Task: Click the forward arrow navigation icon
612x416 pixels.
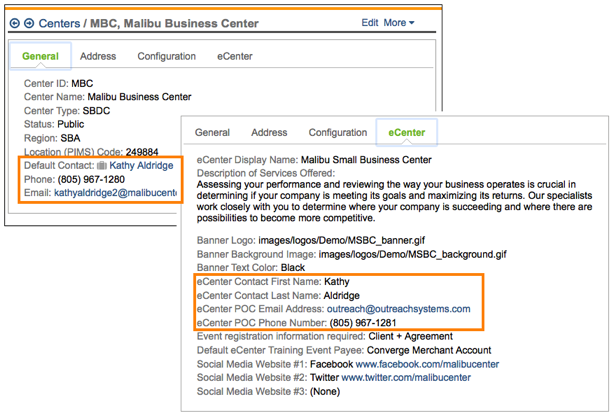Action: pos(28,22)
